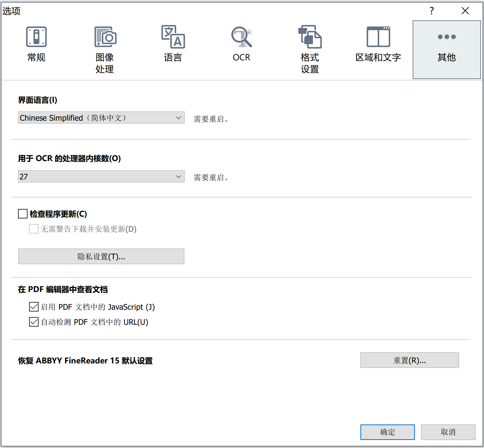Open the processor cores dropdown showing 27

coord(101,177)
